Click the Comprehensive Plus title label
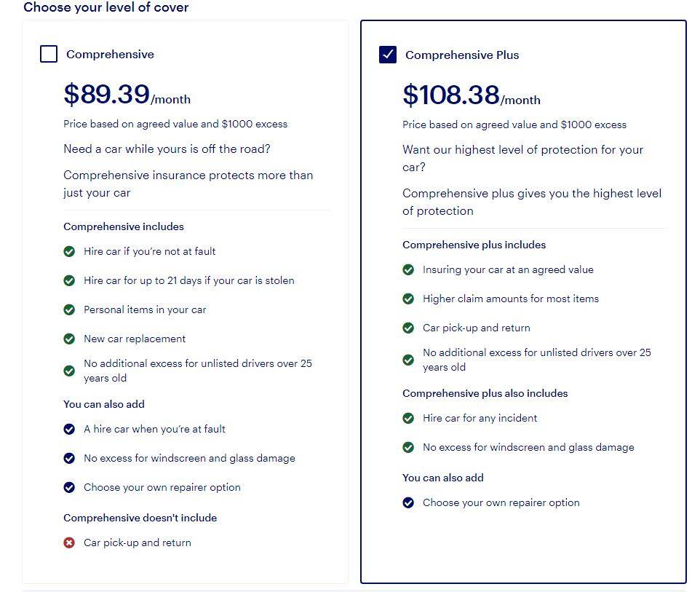 tap(462, 55)
